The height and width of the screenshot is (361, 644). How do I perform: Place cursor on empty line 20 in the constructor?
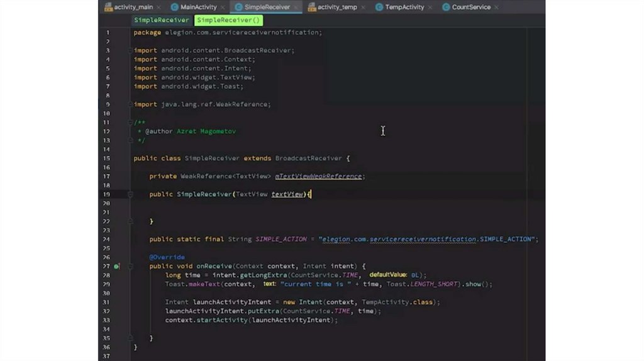coord(252,203)
